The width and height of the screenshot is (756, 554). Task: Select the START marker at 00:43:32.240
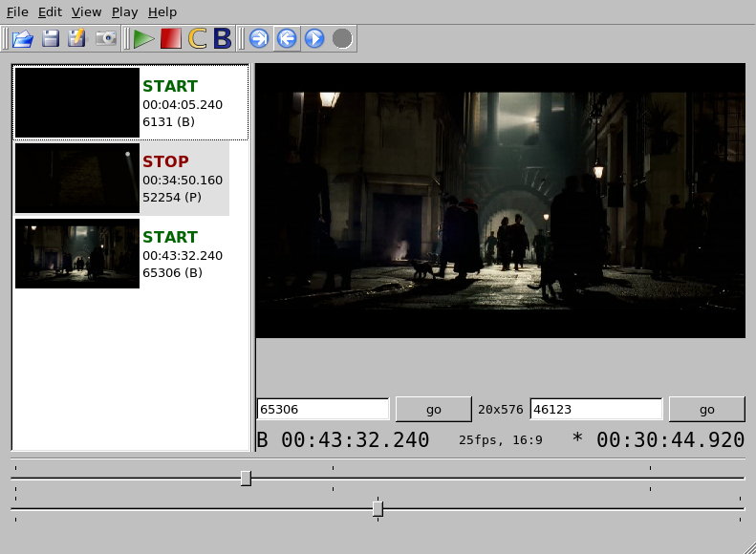[x=121, y=254]
